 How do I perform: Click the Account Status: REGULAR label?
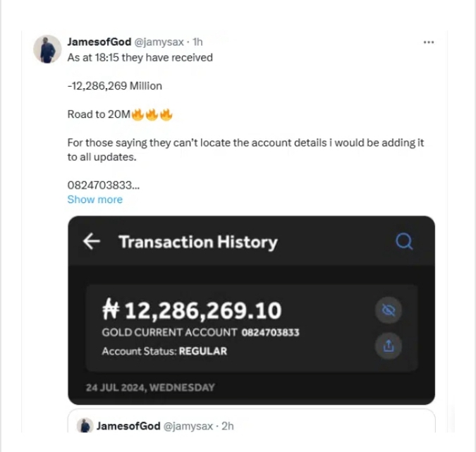(164, 351)
